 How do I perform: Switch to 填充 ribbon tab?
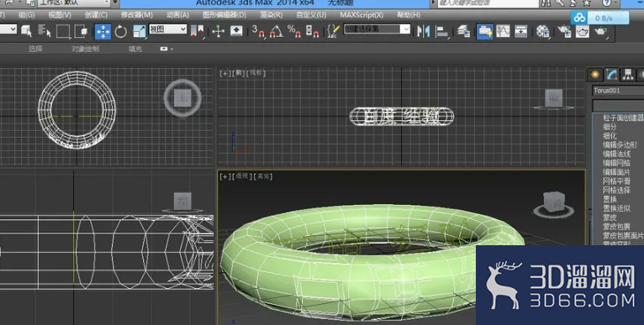pyautogui.click(x=135, y=49)
